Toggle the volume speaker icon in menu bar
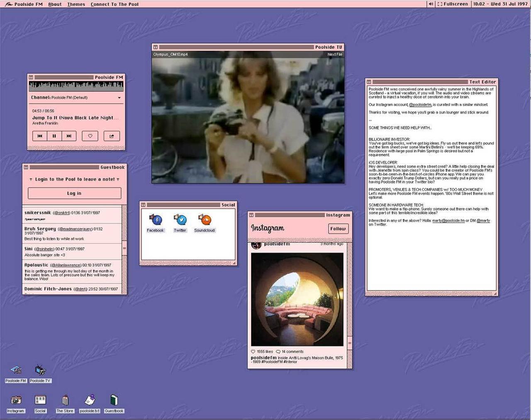531x420 pixels. tap(431, 4)
